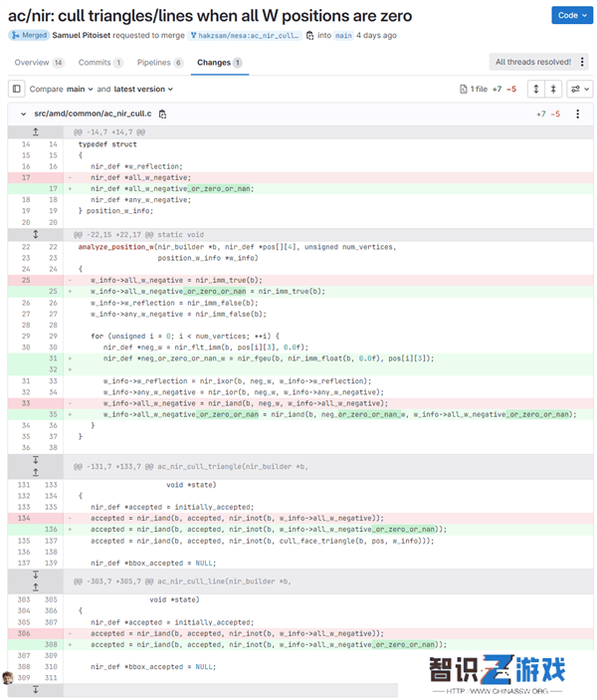The image size is (597, 700).
Task: Expand all diff lines icon
Action: point(536,89)
